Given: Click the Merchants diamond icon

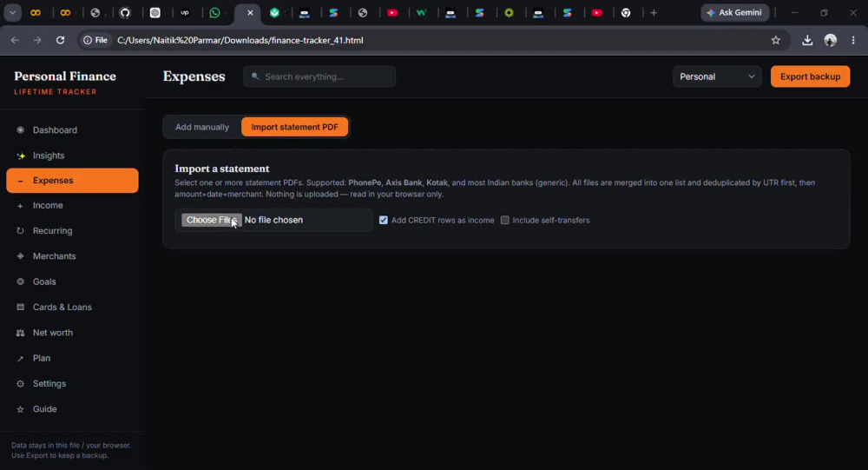Looking at the screenshot, I should (x=21, y=256).
